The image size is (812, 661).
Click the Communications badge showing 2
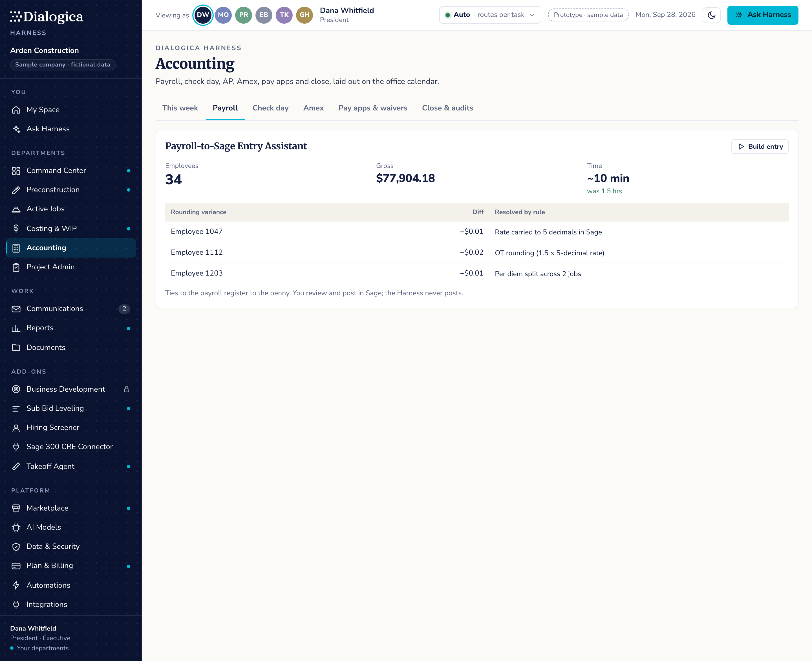coord(124,309)
